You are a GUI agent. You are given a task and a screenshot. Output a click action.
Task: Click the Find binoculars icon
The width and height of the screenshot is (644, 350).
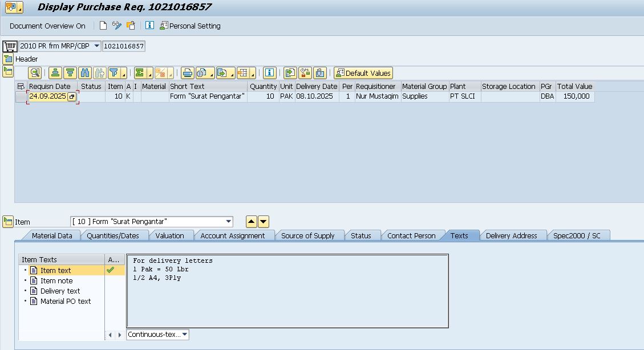click(x=85, y=73)
